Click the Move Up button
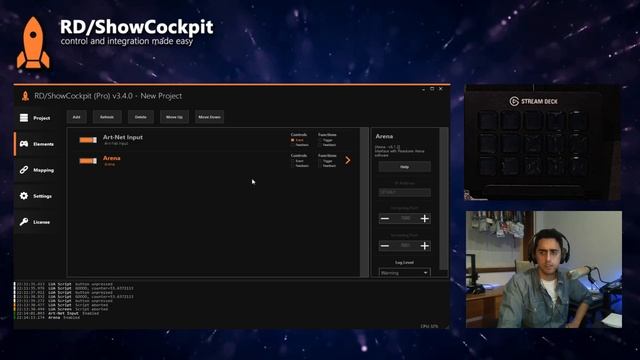 coord(174,117)
